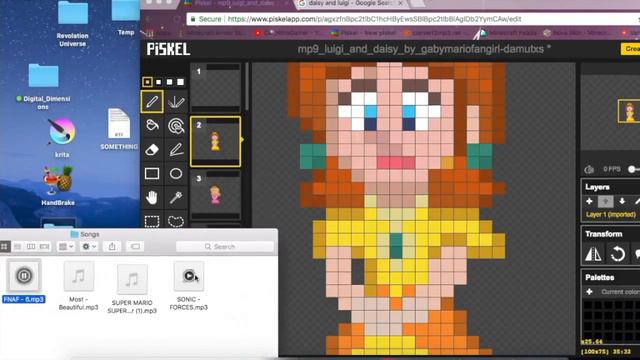Switch Finder to cover flow view
The image size is (640, 360).
pos(44,247)
